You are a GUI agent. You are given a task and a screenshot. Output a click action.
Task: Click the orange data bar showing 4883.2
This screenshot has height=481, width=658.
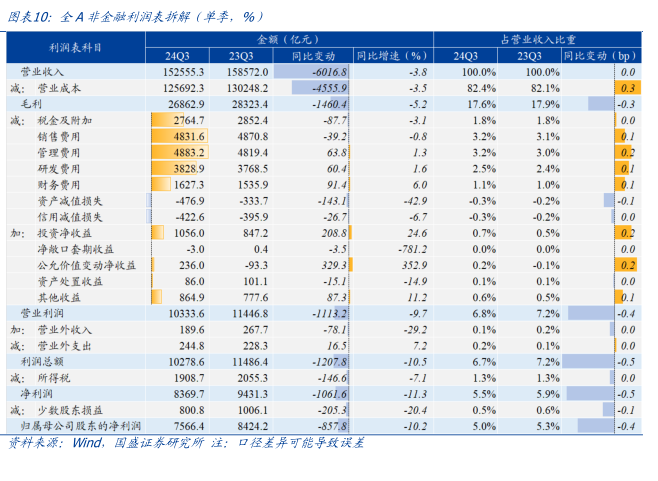(x=178, y=153)
